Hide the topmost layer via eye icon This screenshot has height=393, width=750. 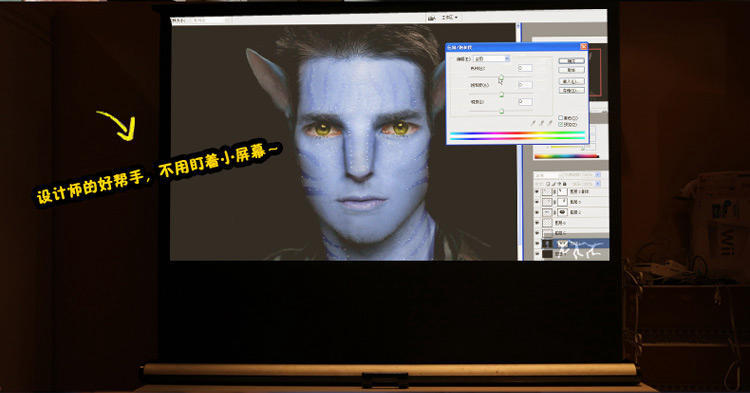tap(537, 192)
